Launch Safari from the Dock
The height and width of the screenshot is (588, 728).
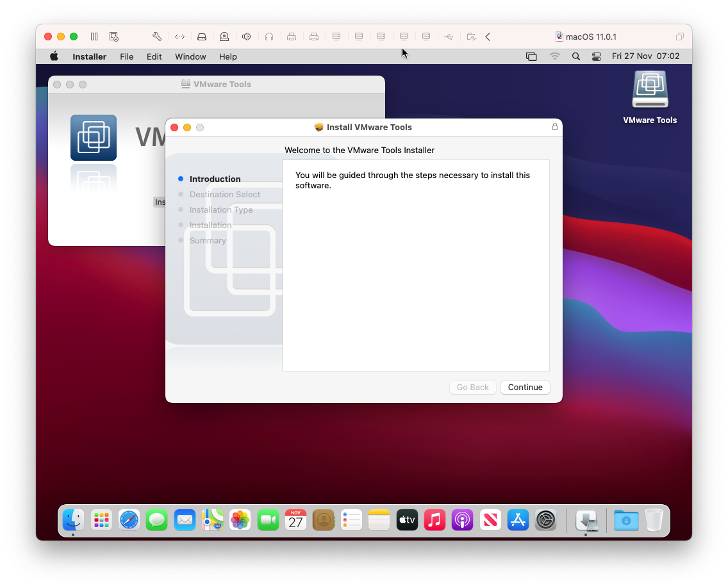[x=129, y=520]
